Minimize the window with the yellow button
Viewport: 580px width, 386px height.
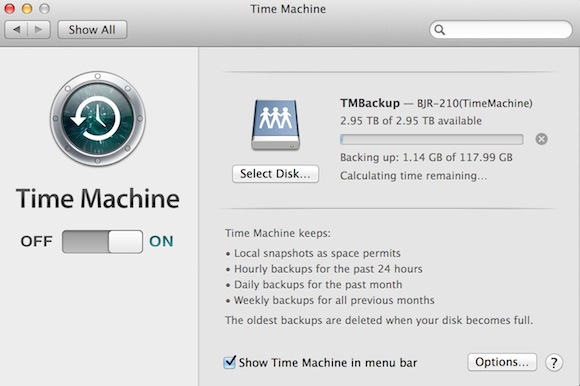coord(27,8)
